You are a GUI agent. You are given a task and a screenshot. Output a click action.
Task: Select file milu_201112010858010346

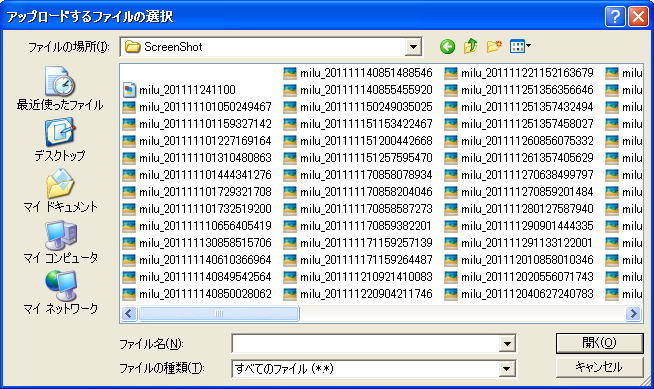click(x=519, y=260)
